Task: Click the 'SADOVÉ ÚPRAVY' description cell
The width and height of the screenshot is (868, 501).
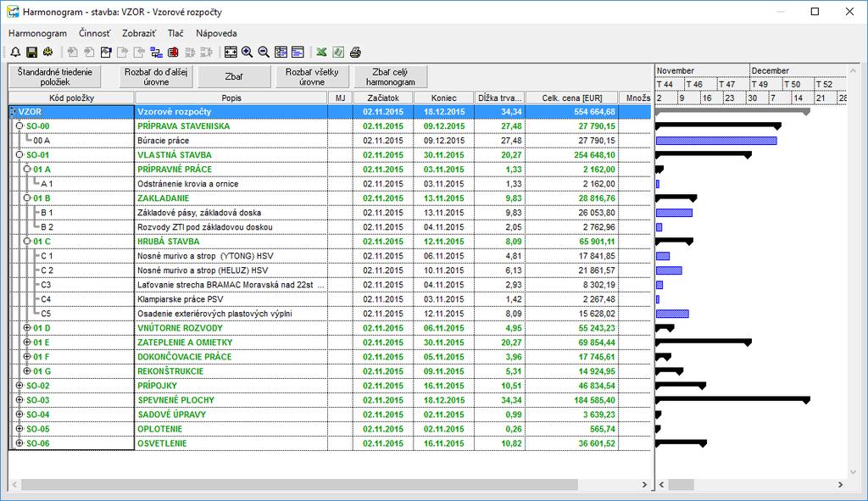Action: pyautogui.click(x=231, y=414)
